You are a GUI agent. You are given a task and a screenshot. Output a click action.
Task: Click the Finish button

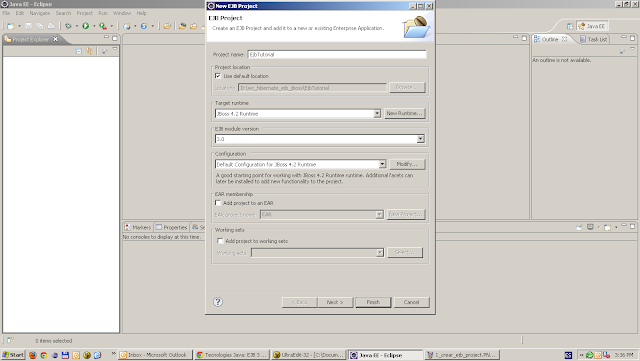[x=373, y=302]
